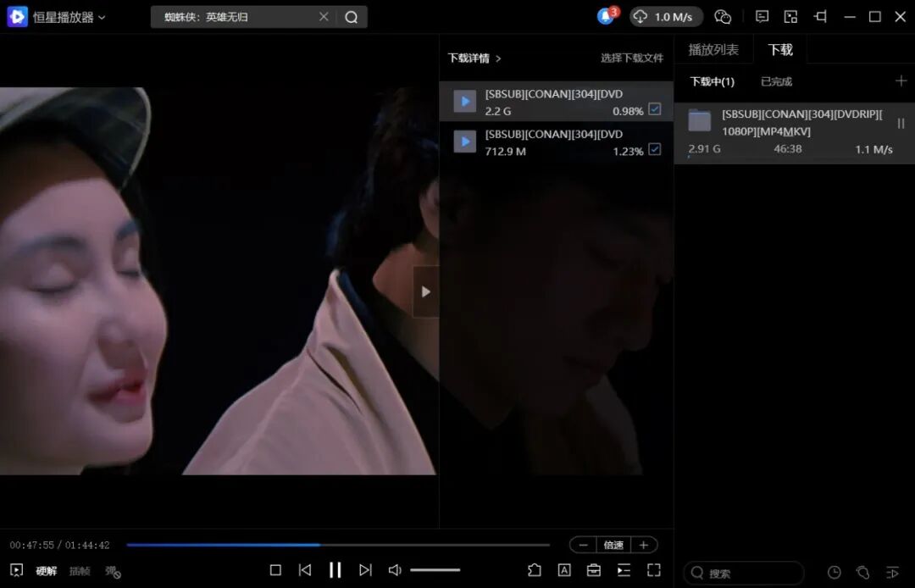Uncheck the 1.23% file checkbox
The height and width of the screenshot is (588, 915).
pos(655,149)
